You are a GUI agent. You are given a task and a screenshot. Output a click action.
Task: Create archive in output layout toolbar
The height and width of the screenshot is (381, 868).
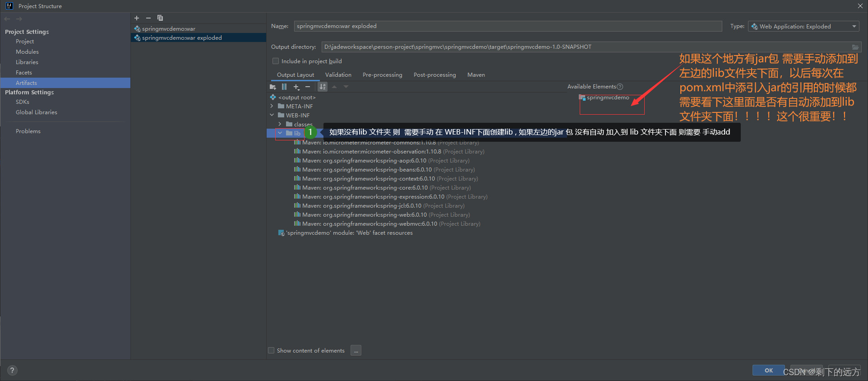(284, 87)
